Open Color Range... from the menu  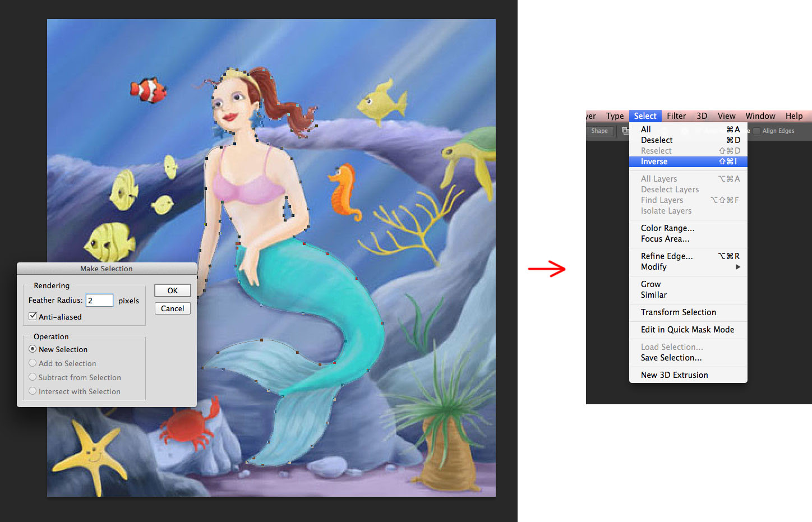click(667, 228)
